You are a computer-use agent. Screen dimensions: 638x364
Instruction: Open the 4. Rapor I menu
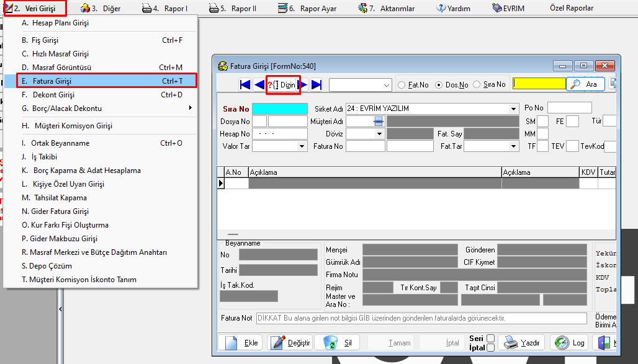pyautogui.click(x=165, y=8)
